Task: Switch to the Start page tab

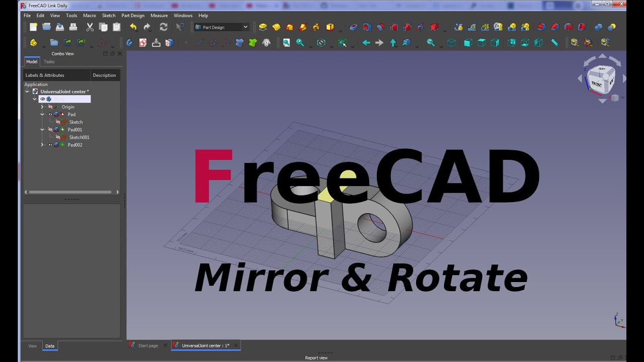Action: pos(148,345)
